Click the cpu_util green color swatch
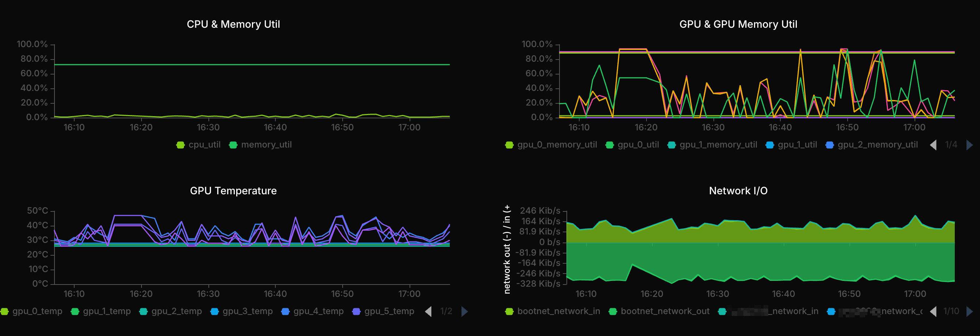Image resolution: width=980 pixels, height=336 pixels. coord(180,145)
